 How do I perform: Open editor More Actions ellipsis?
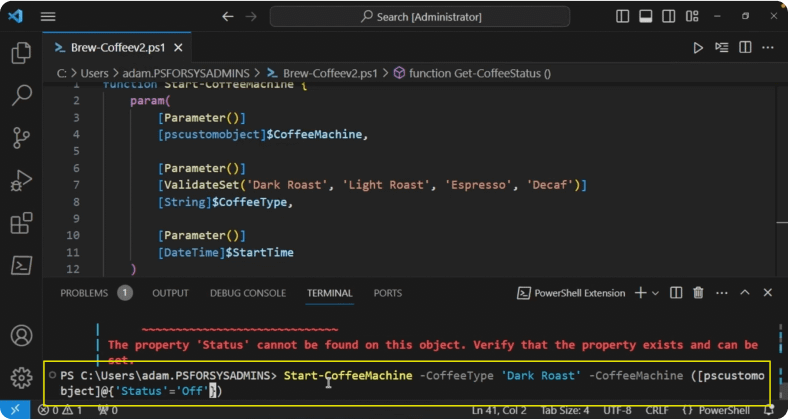pos(768,48)
